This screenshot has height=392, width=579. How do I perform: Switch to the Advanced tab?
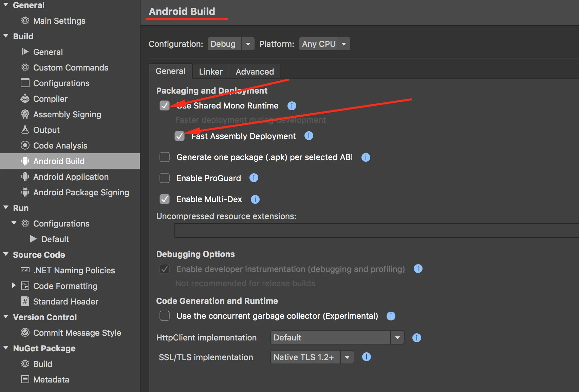255,72
